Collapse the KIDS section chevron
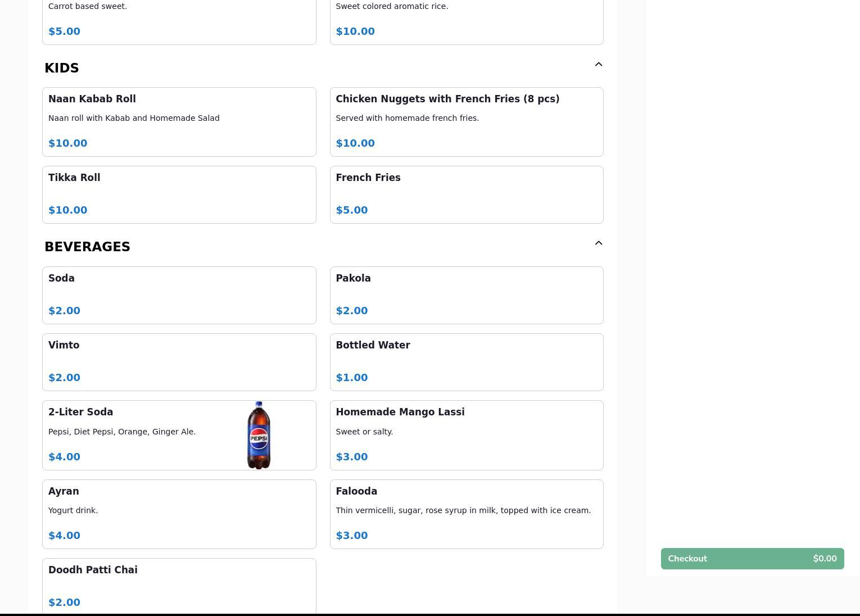Image resolution: width=860 pixels, height=616 pixels. [599, 65]
